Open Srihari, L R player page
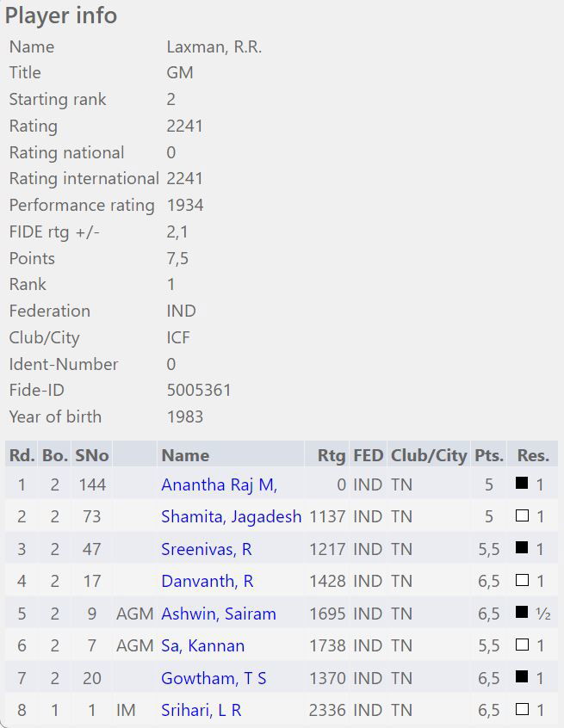 click(201, 710)
